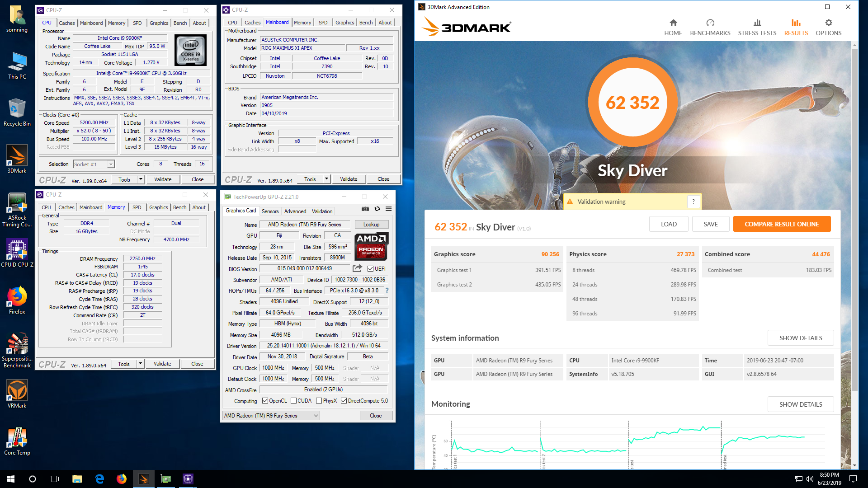Toggle the UEFI checkbox in GPU-Z
This screenshot has width=868, height=488.
click(370, 269)
